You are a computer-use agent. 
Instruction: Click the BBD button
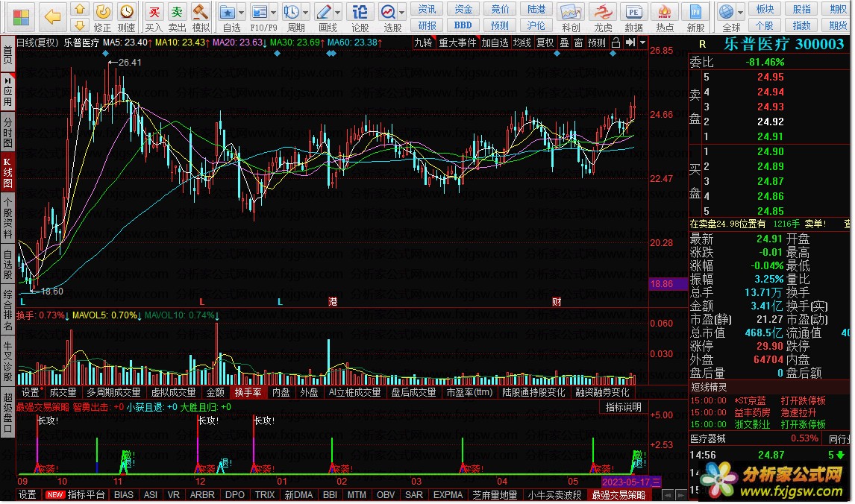(463, 25)
